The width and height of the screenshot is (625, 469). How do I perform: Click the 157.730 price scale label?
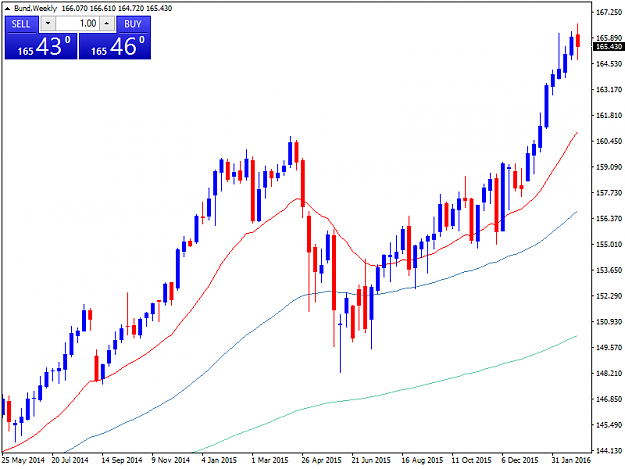(x=609, y=193)
